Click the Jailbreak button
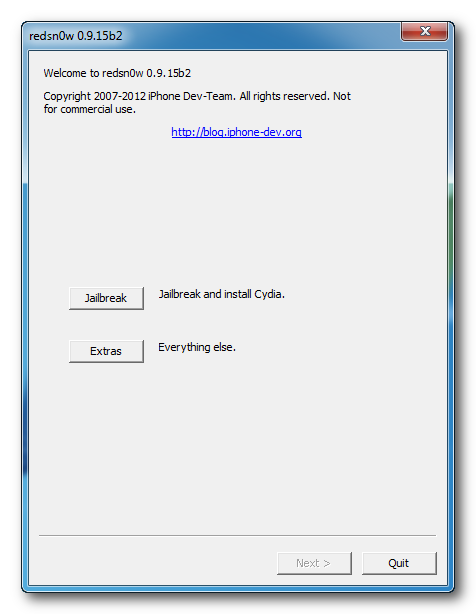Image resolution: width=476 pixels, height=614 pixels. (106, 298)
